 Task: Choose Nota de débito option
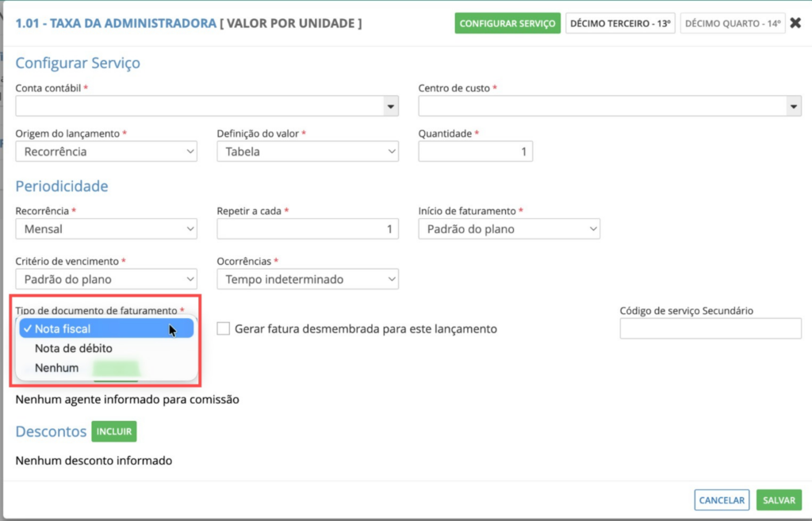click(x=74, y=348)
